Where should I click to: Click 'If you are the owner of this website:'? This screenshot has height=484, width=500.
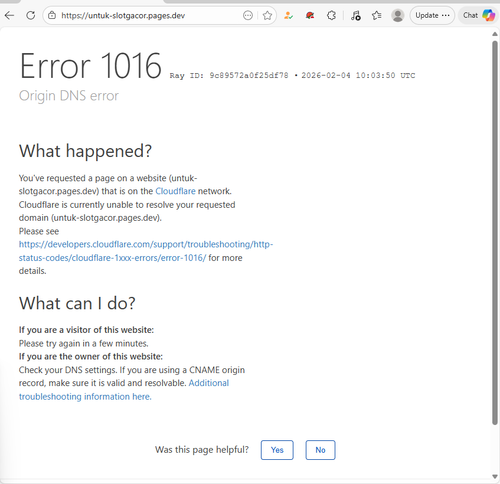(91, 357)
